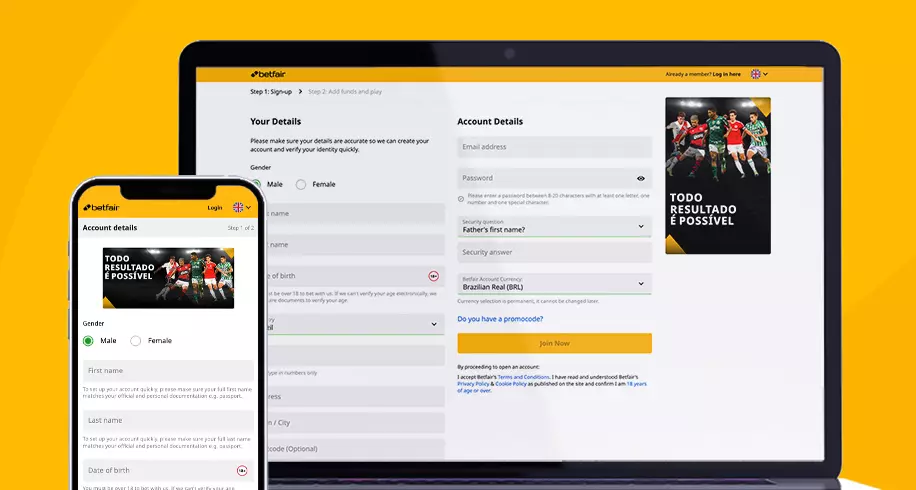Click the Date of birth field on the phone
Image resolution: width=916 pixels, height=490 pixels.
(x=168, y=471)
